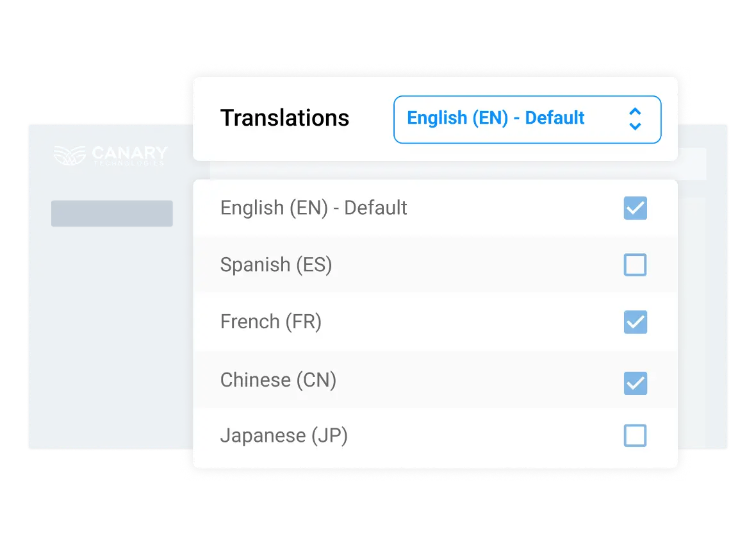This screenshot has width=756, height=545.
Task: Select the French (FR) option text
Action: [270, 323]
